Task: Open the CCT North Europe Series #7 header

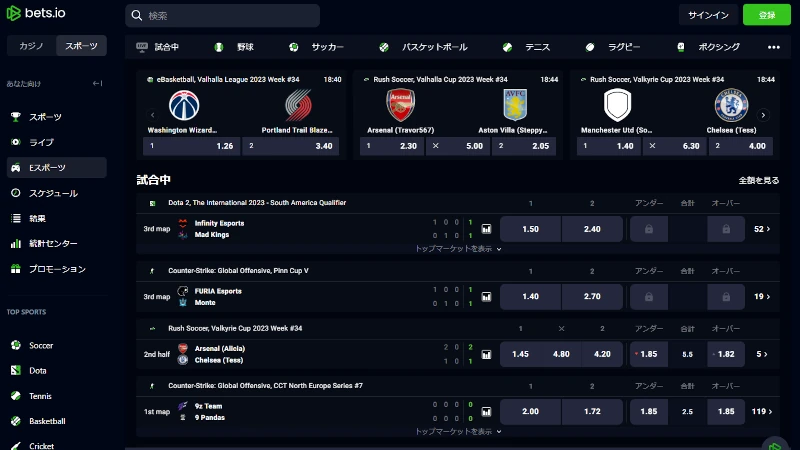Action: tap(265, 386)
